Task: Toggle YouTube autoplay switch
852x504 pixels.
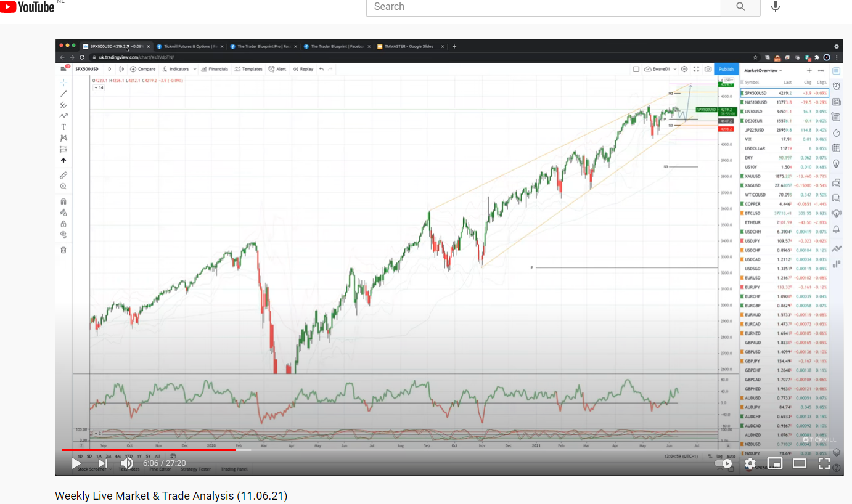Action: click(723, 463)
